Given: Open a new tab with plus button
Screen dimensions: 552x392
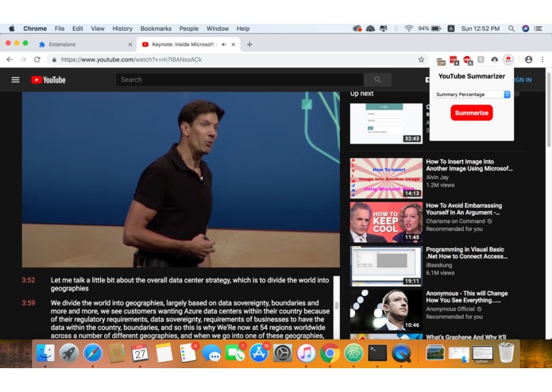Looking at the screenshot, I should point(249,44).
